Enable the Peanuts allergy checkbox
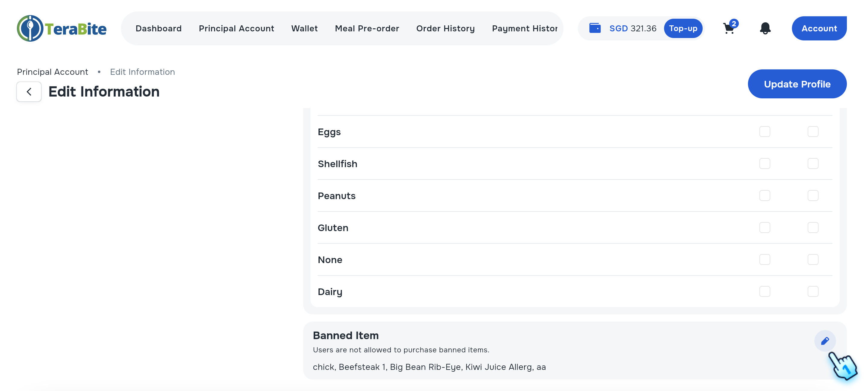 pos(765,195)
